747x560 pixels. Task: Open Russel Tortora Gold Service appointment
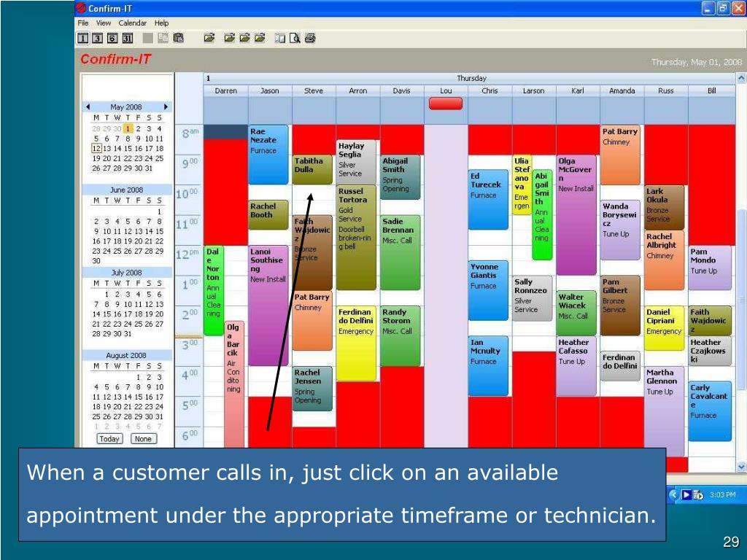pyautogui.click(x=356, y=238)
